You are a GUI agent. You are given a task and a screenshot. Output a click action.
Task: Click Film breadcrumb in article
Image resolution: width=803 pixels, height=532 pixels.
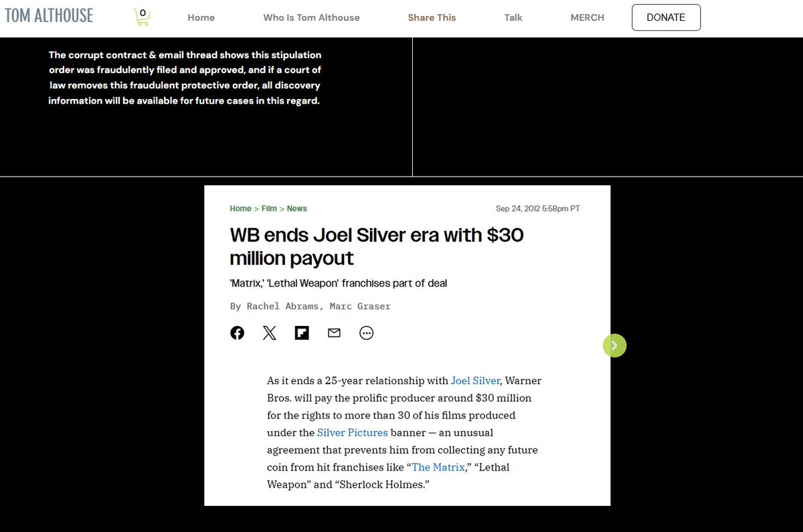coord(269,209)
